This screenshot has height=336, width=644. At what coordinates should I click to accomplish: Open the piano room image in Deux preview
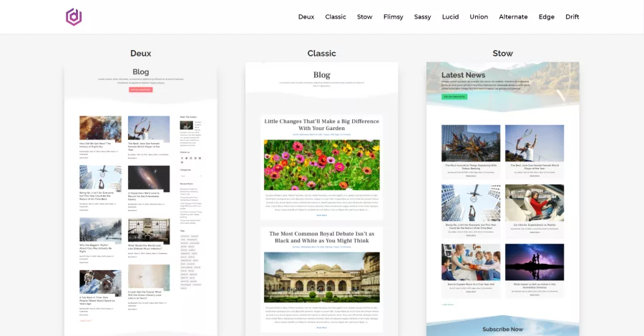(x=149, y=231)
